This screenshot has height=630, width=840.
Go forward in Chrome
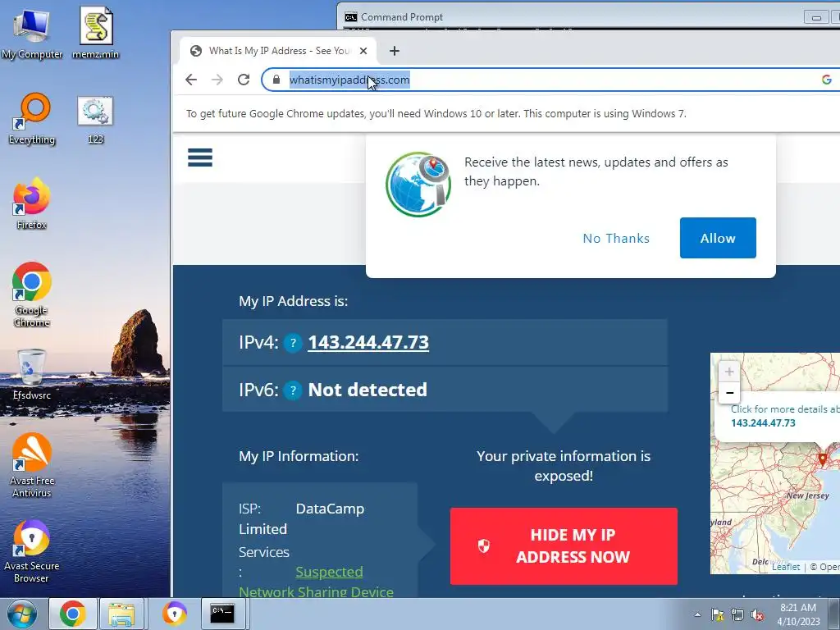coord(217,80)
